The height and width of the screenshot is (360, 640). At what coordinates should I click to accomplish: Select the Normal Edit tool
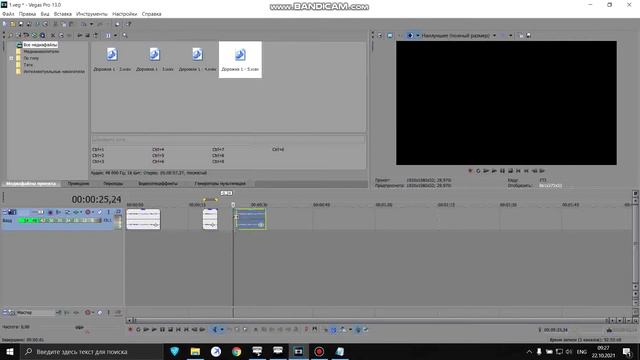(214, 329)
